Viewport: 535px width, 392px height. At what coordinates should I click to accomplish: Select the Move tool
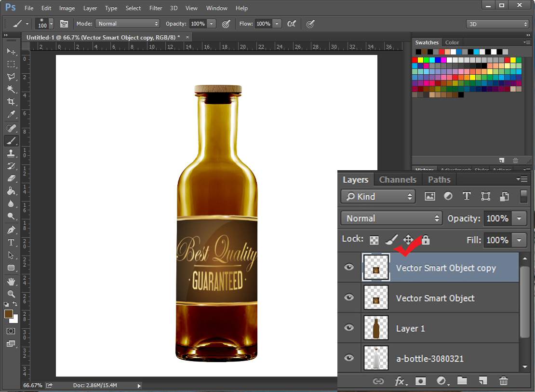(11, 51)
